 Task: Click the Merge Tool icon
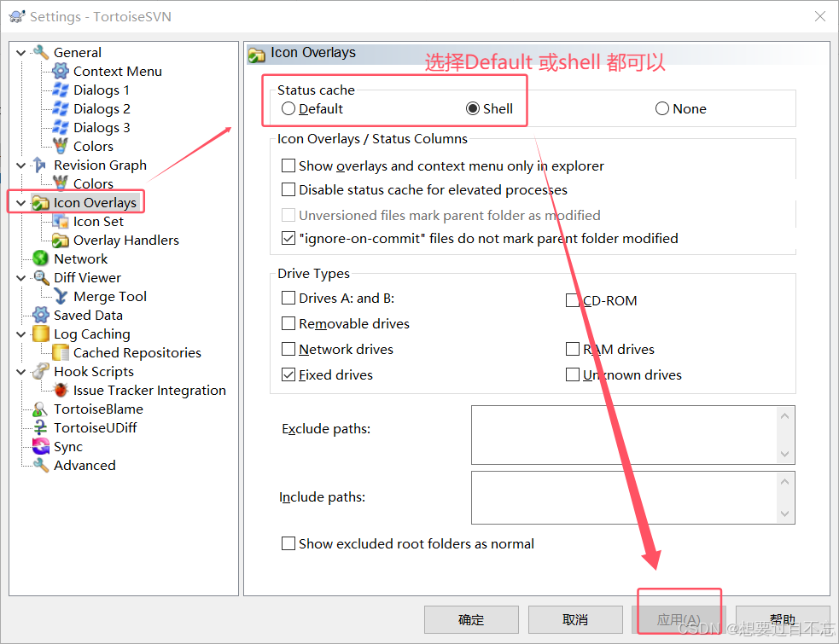click(x=61, y=296)
